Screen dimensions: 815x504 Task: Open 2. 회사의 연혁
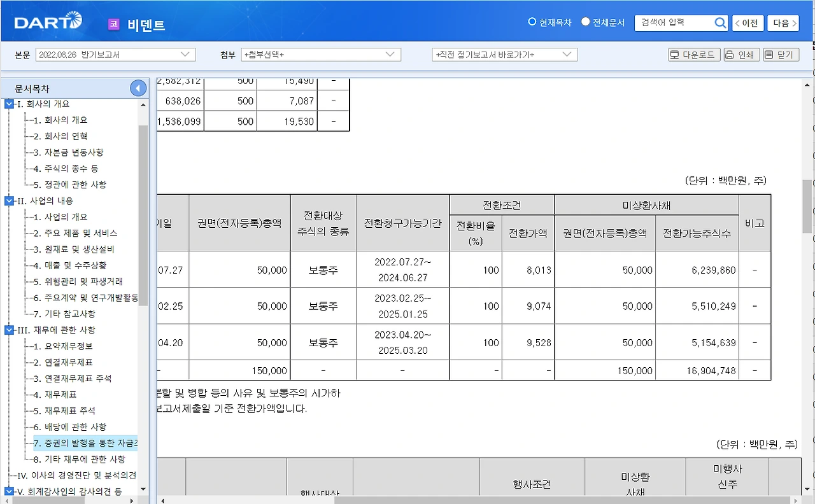tap(60, 136)
